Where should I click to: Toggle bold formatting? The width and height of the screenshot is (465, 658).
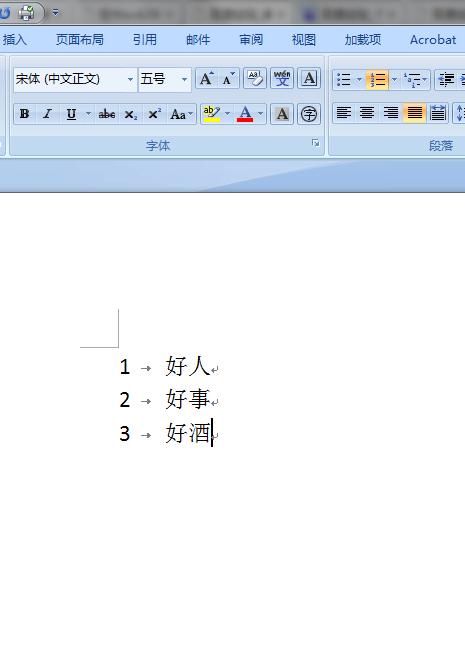[25, 114]
